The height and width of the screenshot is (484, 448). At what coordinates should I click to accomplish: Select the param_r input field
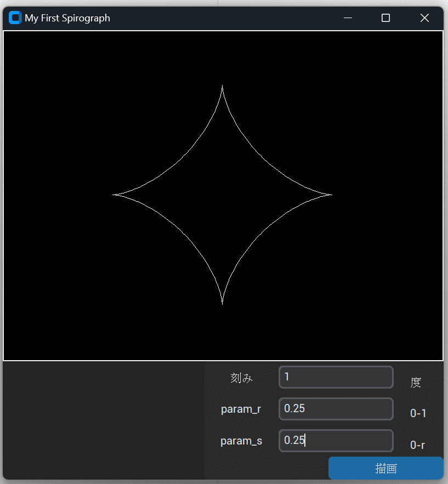pyautogui.click(x=336, y=409)
